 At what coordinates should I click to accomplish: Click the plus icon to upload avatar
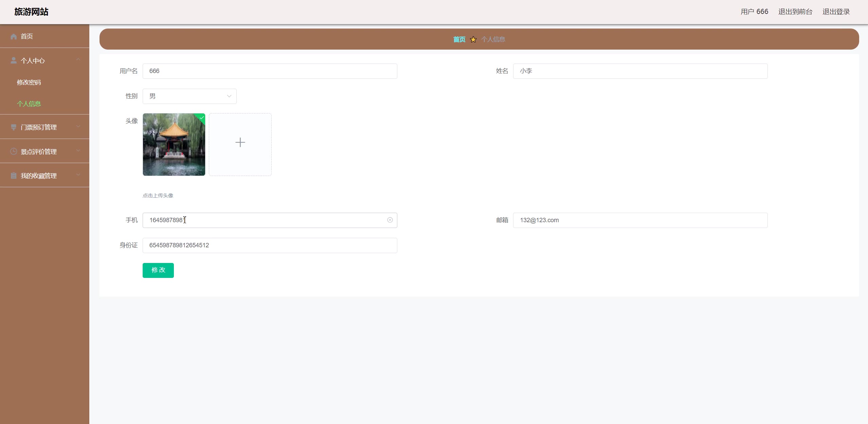coord(240,142)
